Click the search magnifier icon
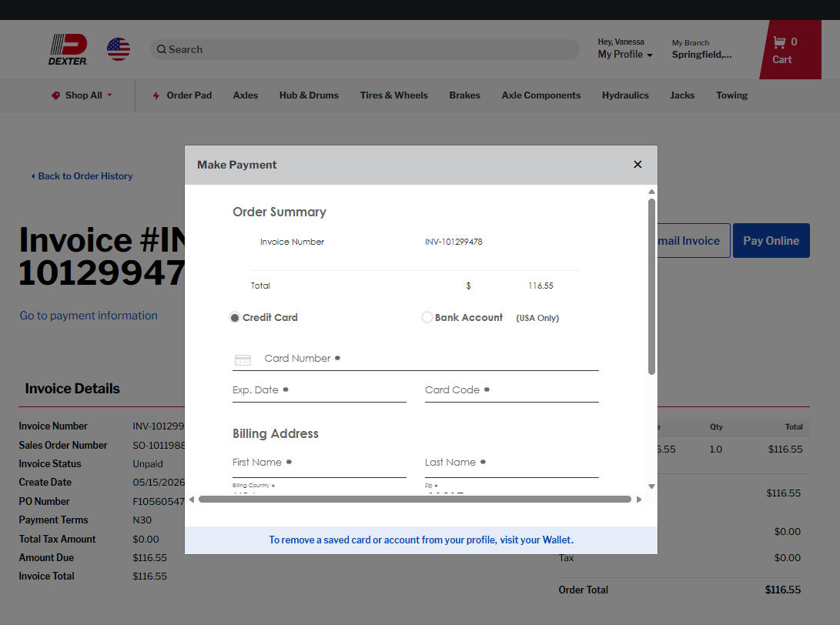This screenshot has width=840, height=625. tap(161, 49)
